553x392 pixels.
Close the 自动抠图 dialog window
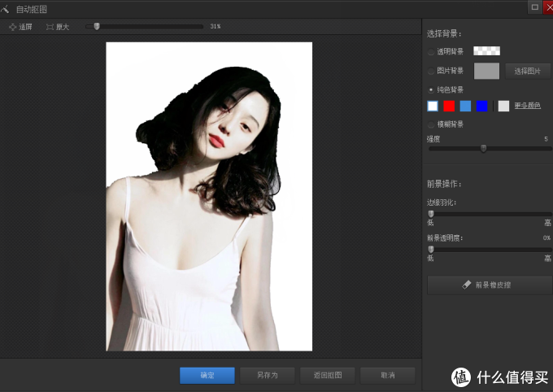pyautogui.click(x=549, y=7)
